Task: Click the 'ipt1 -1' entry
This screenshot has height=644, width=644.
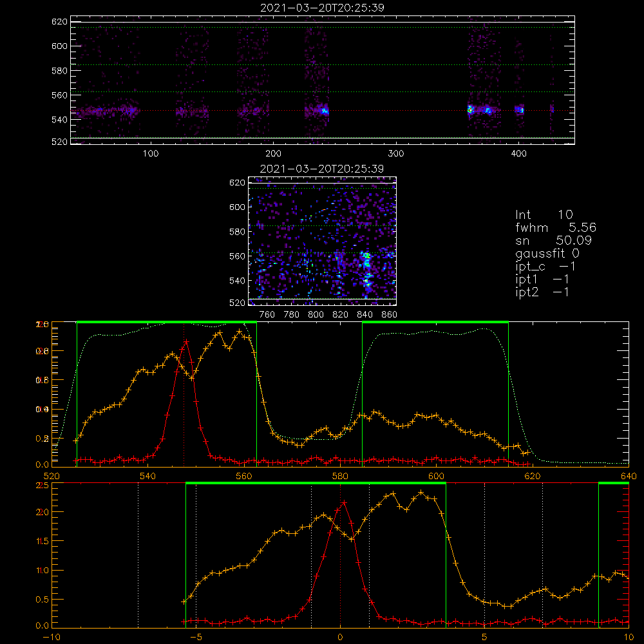Action: 542,279
